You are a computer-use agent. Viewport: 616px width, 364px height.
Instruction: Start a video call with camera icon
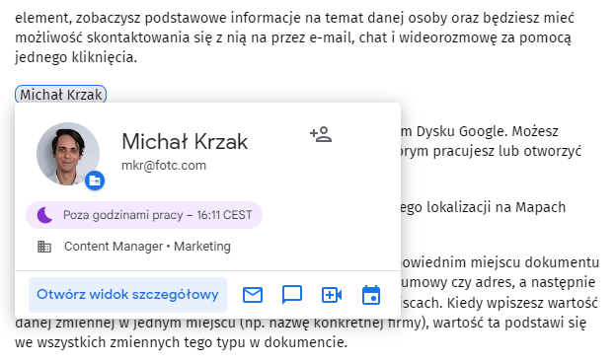coord(332,295)
